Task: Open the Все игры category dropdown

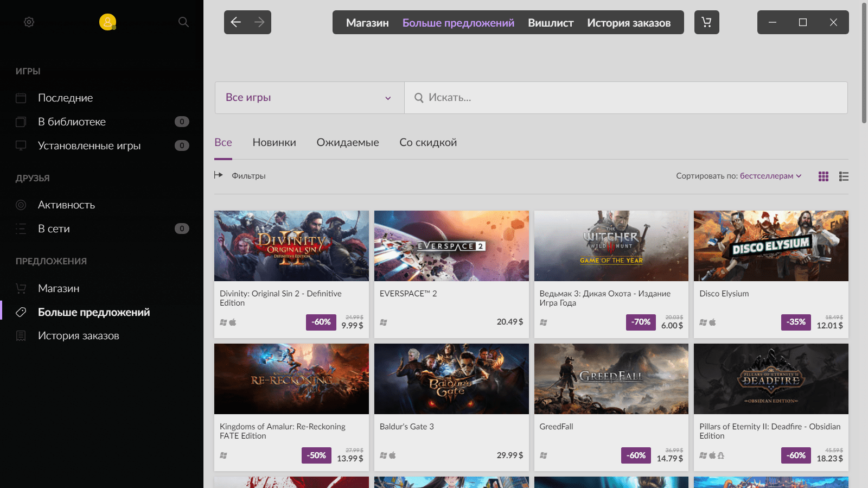Action: point(309,98)
